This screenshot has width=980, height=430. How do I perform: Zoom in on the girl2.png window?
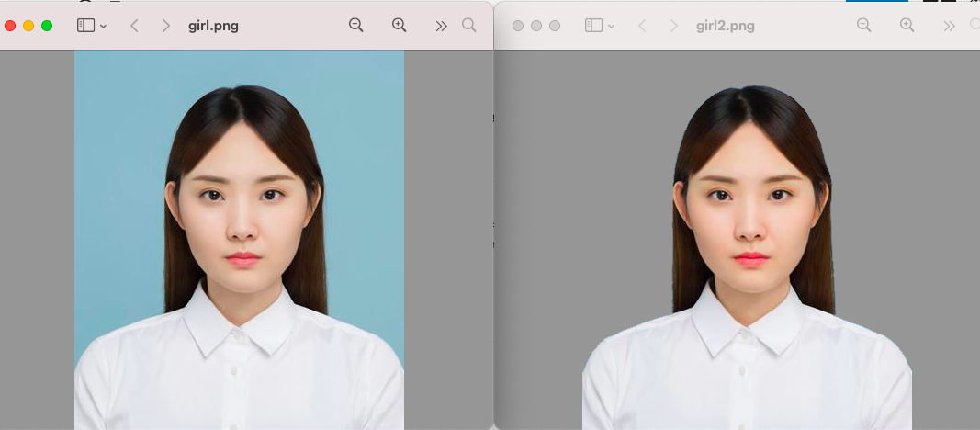point(907,25)
